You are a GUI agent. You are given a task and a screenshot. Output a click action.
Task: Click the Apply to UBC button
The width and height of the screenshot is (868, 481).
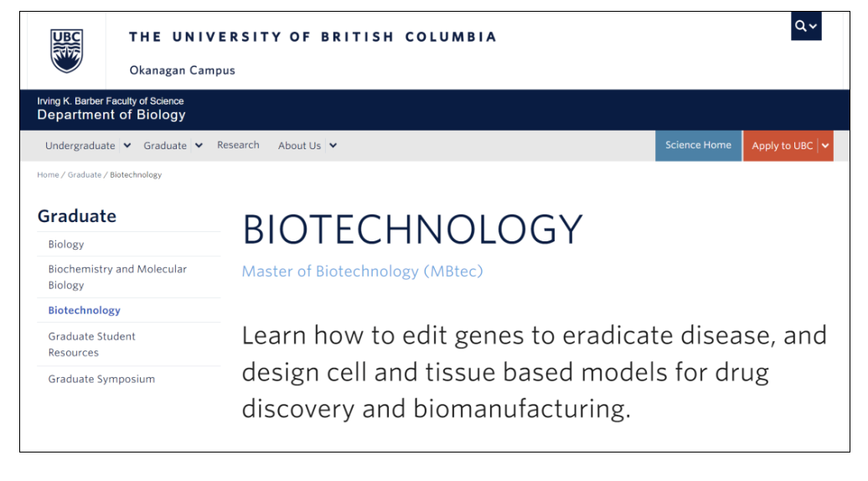coord(782,145)
